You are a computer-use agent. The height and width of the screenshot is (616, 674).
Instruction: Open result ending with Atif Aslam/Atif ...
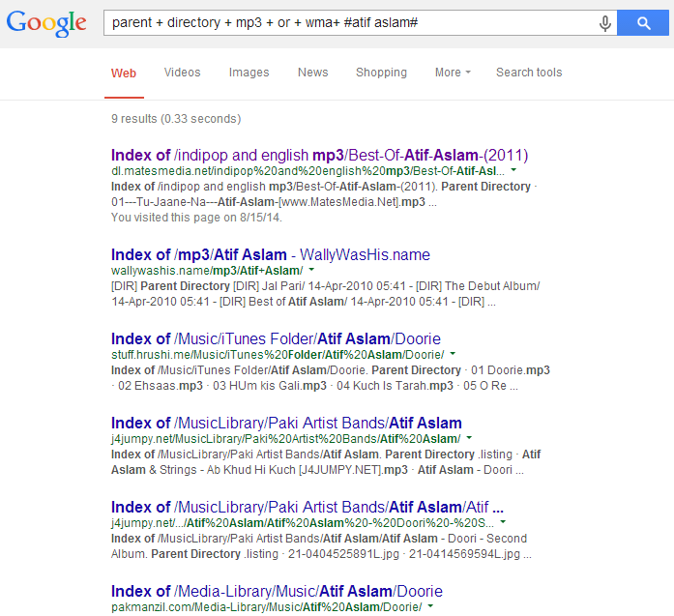tap(308, 508)
